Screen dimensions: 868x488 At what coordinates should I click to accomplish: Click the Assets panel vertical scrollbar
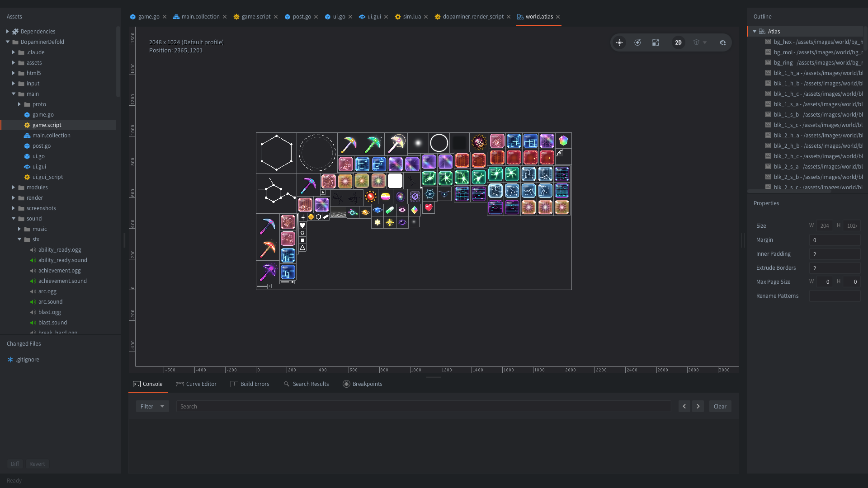tap(118, 61)
